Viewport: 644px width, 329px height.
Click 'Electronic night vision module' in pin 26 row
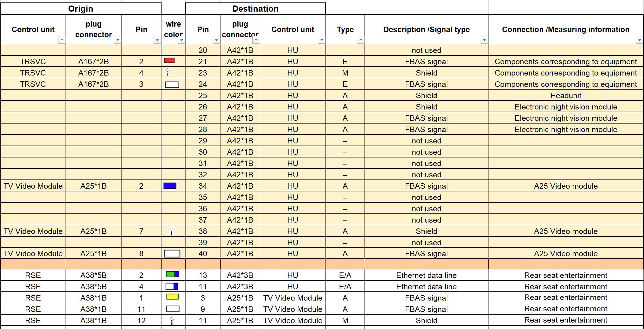point(566,107)
